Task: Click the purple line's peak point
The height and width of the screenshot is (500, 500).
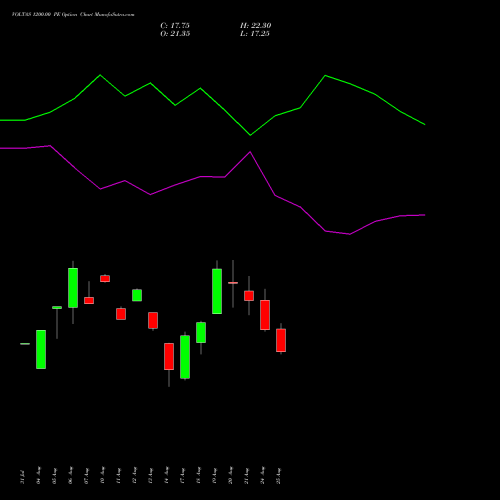Action: click(50, 146)
